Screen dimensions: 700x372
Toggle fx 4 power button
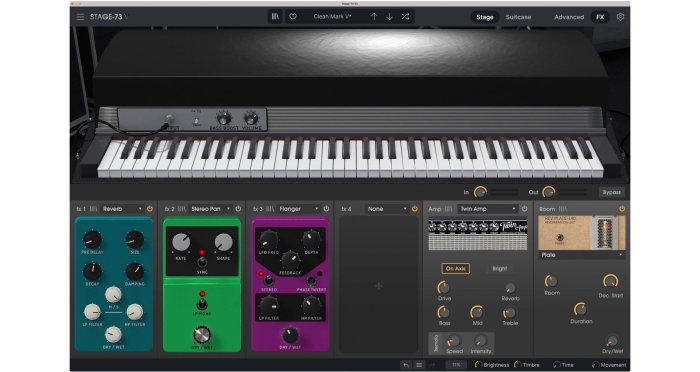(415, 209)
